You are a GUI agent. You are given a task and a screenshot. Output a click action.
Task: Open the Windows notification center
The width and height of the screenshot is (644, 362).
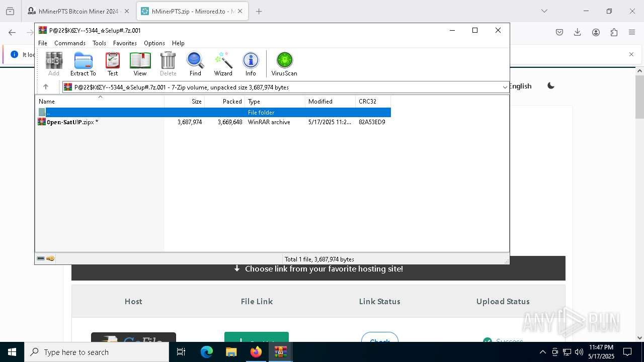pyautogui.click(x=627, y=352)
